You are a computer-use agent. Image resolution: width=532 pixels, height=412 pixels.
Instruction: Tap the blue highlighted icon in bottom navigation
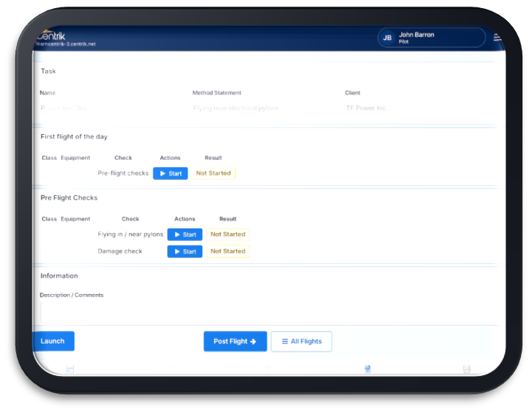coord(367,369)
